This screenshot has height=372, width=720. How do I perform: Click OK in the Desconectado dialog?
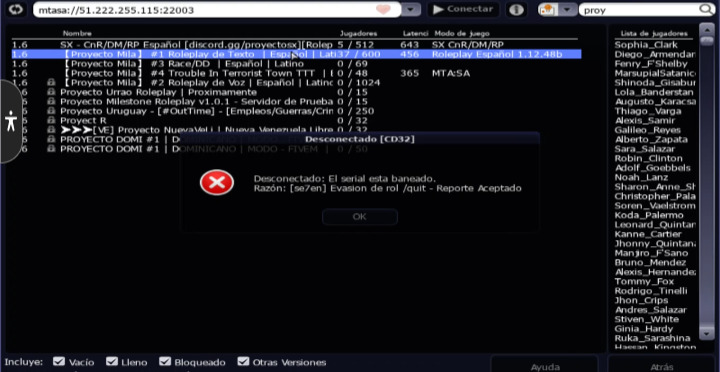[360, 217]
